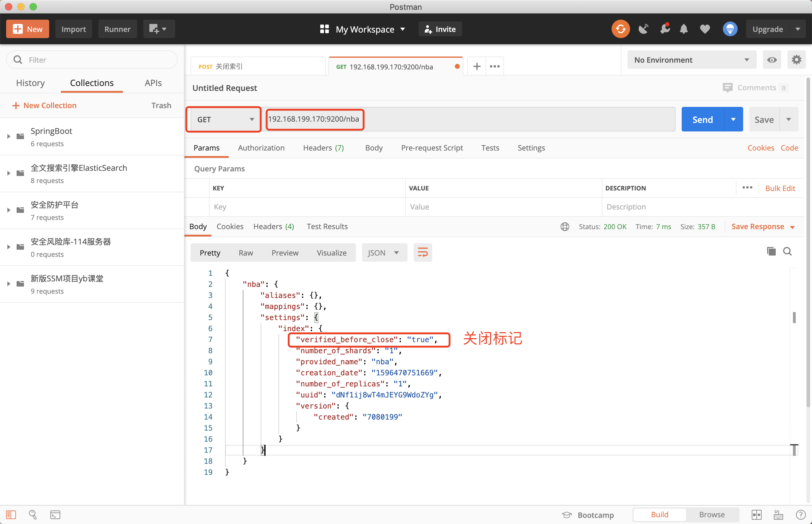This screenshot has width=812, height=524.
Task: Open the notifications bell
Action: pyautogui.click(x=684, y=29)
